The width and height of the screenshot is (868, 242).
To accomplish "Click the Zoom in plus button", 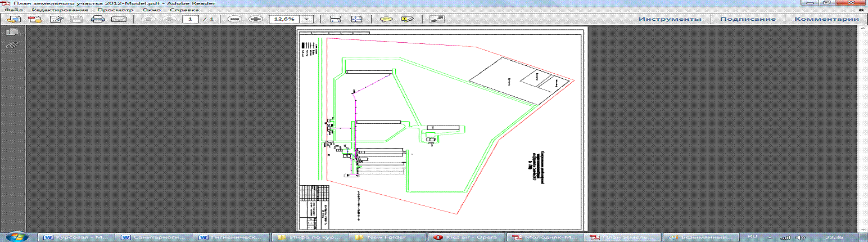I will coord(256,19).
